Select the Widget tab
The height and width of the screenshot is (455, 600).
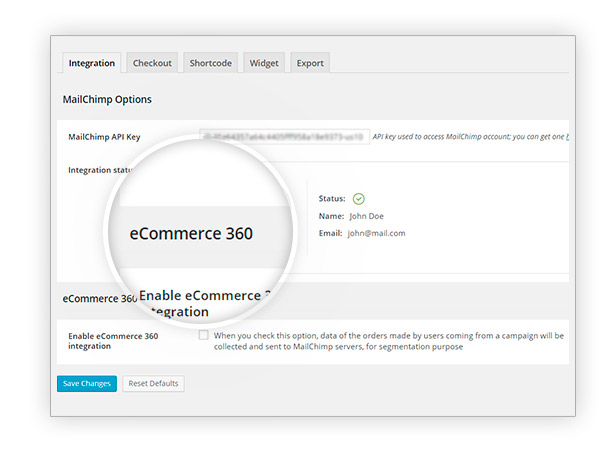point(264,63)
